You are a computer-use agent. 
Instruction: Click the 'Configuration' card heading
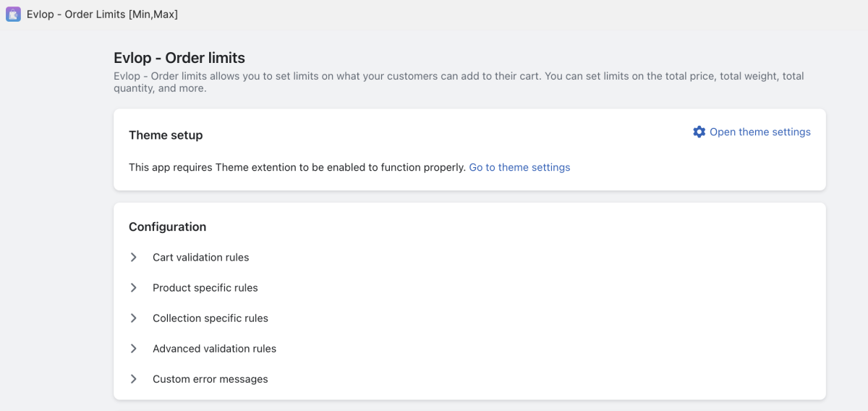pos(167,227)
